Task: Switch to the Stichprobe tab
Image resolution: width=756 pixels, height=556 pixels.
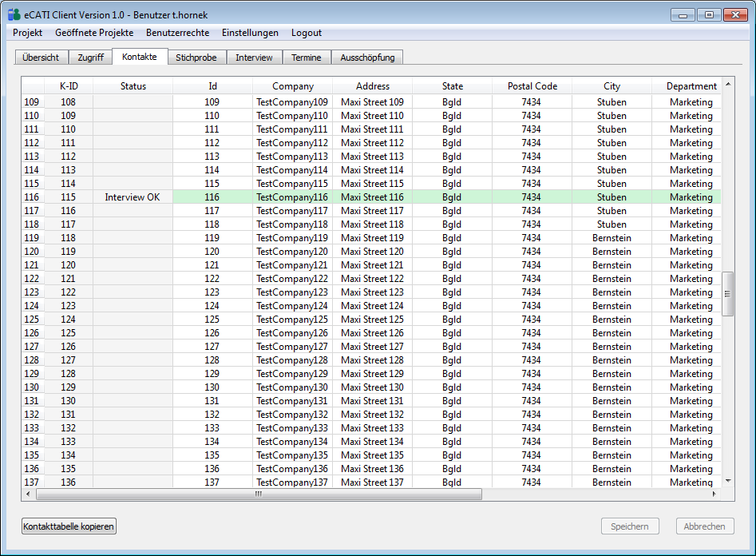Action: coord(196,58)
